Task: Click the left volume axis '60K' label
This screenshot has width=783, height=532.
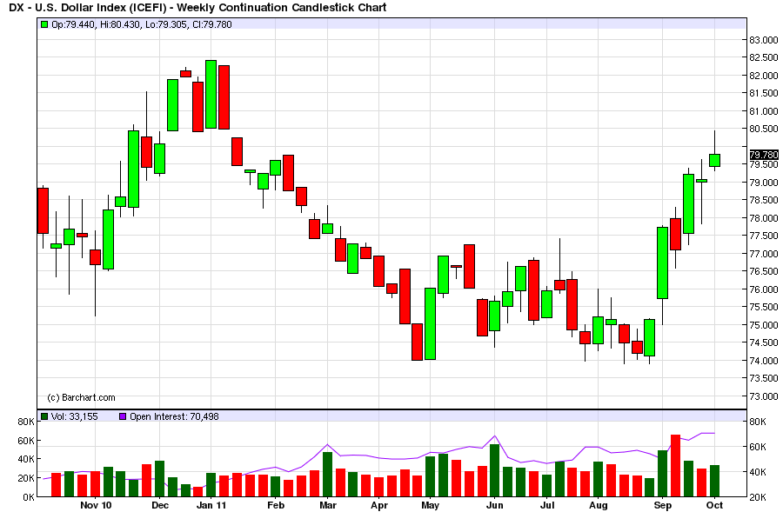Action: [x=26, y=441]
